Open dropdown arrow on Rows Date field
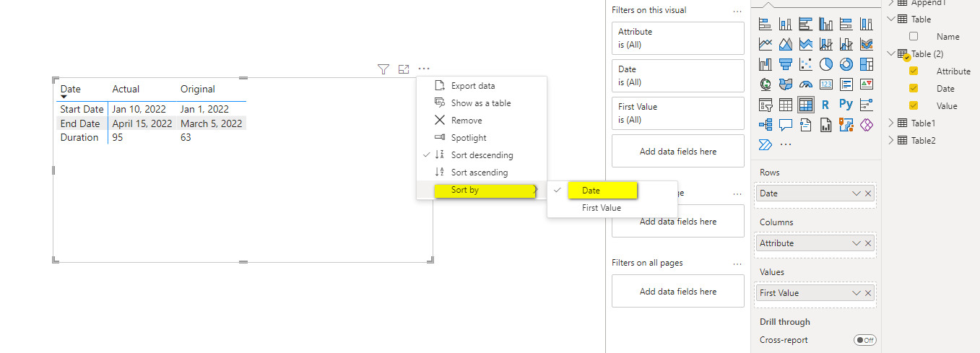The width and height of the screenshot is (980, 353). [x=857, y=193]
